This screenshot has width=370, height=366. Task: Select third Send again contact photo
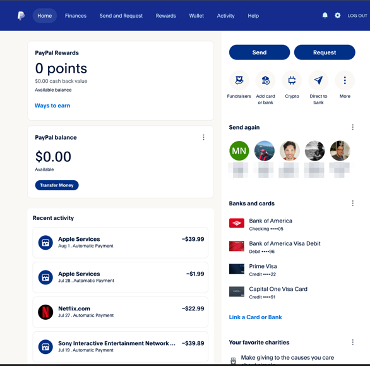(290, 151)
